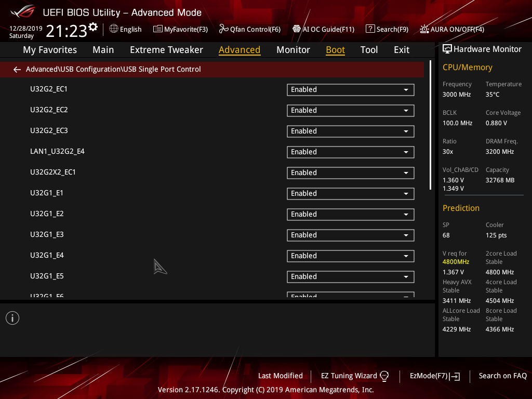
Task: Select the U32G2_EC1 label
Action: coord(49,89)
